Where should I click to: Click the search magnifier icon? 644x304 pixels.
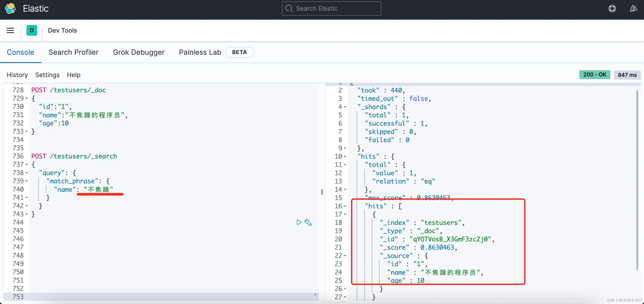click(289, 8)
